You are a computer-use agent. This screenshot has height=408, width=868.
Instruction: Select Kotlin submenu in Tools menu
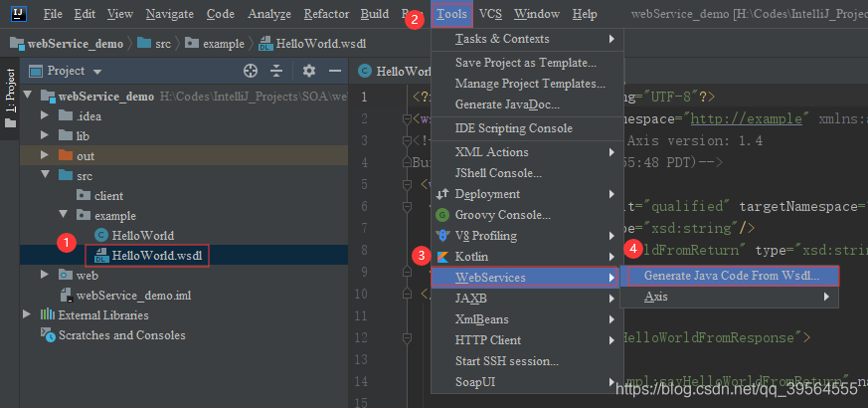pos(473,257)
